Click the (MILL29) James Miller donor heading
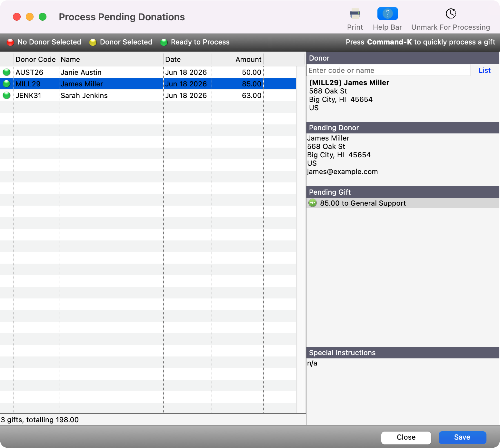This screenshot has height=448, width=500. (x=349, y=83)
